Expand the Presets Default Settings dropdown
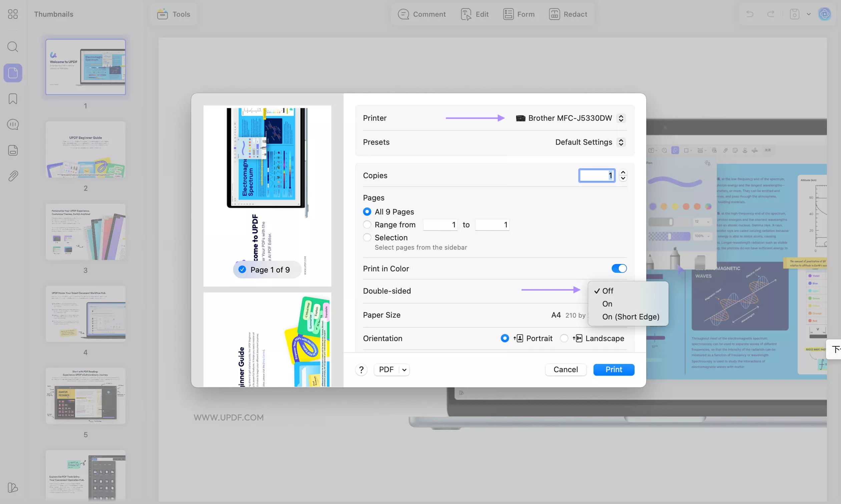Image resolution: width=841 pixels, height=504 pixels. [621, 142]
